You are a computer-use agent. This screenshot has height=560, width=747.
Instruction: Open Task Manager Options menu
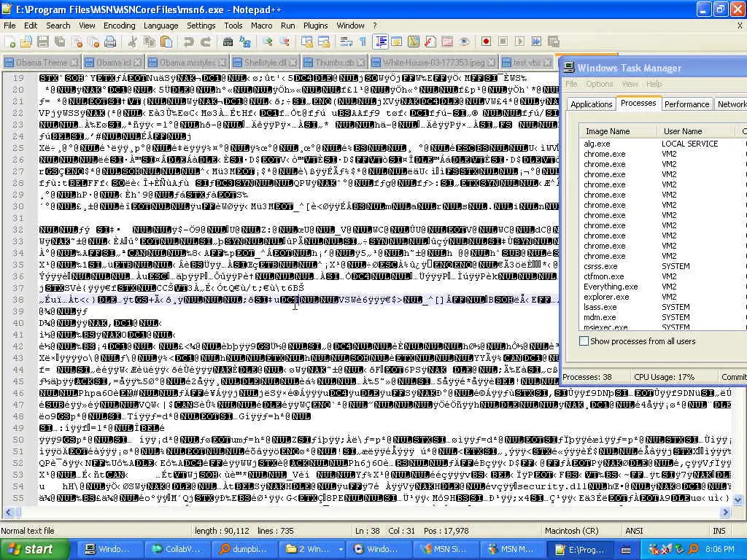point(600,84)
